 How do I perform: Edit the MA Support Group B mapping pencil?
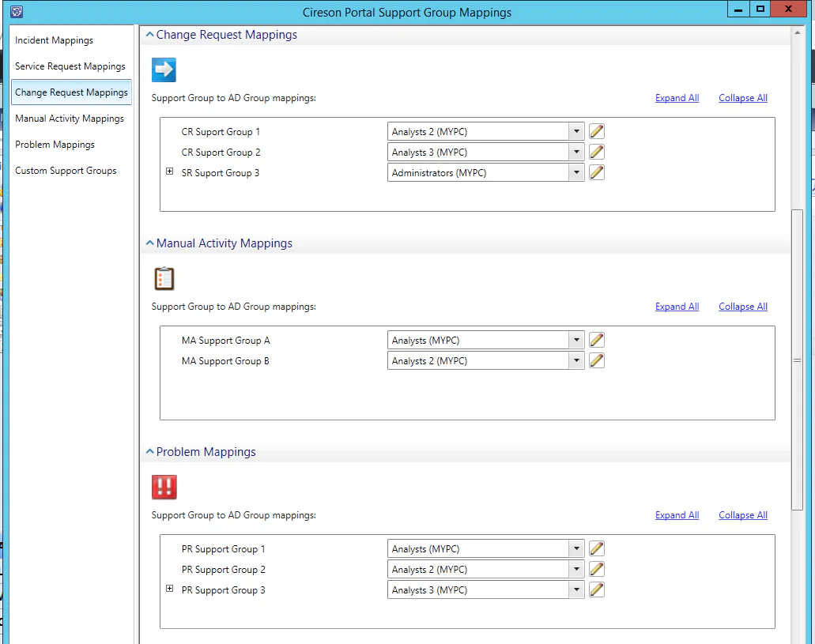(597, 361)
